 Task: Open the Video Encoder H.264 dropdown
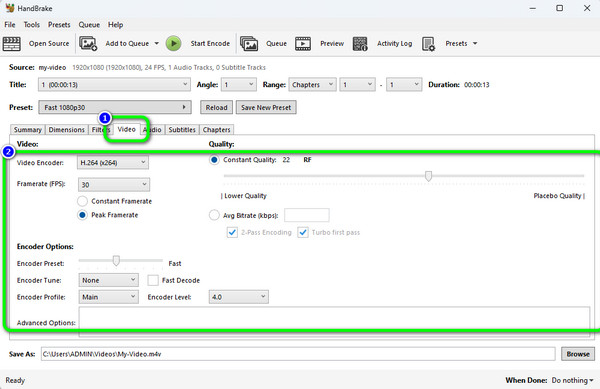click(x=113, y=163)
